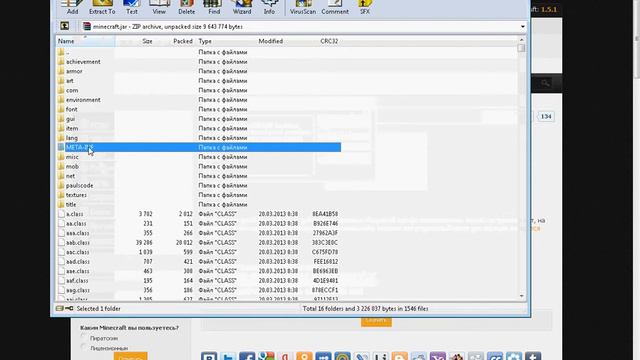Click the key password status bar icon
Viewport: 640px width, 360px height.
(69, 309)
